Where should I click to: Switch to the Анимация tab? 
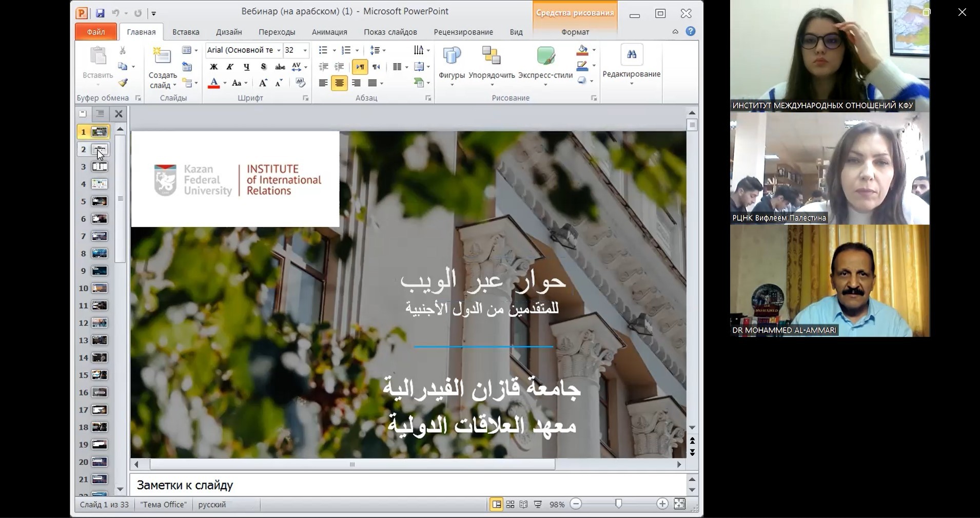(329, 32)
